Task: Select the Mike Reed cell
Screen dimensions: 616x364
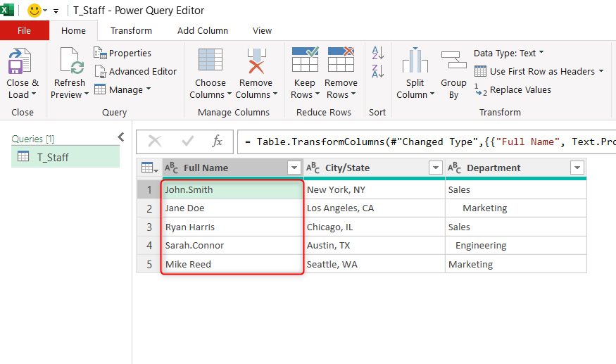Action: point(232,264)
